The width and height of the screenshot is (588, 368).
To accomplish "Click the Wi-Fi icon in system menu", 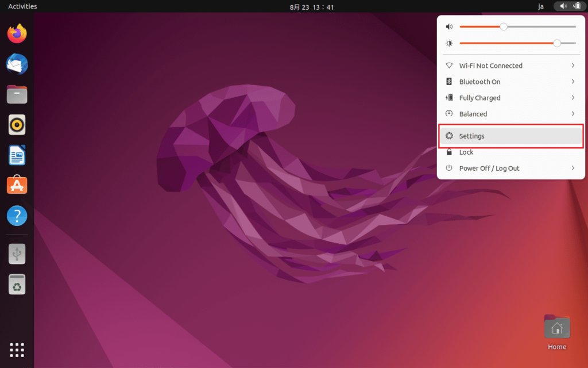I will coord(449,66).
